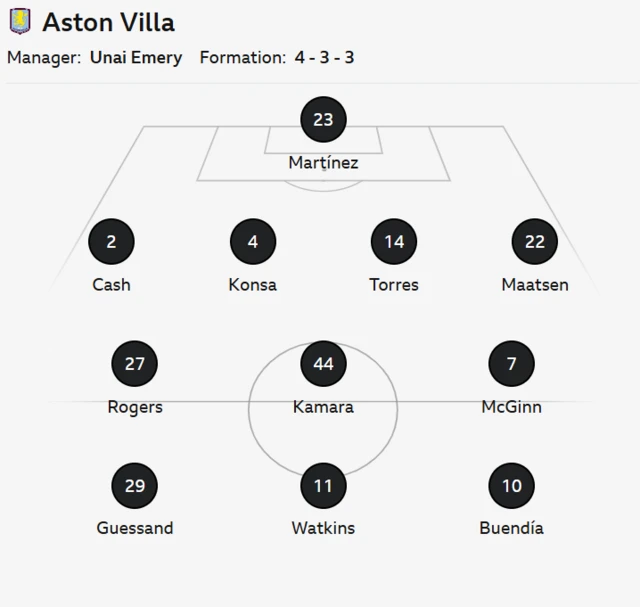Pick the number 29 forward badge

(x=135, y=486)
